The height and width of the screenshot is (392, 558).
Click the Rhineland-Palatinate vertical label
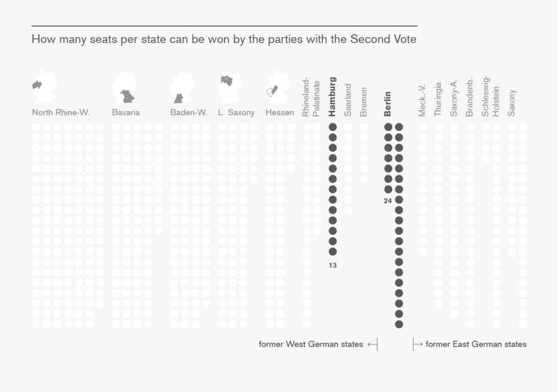coord(311,98)
